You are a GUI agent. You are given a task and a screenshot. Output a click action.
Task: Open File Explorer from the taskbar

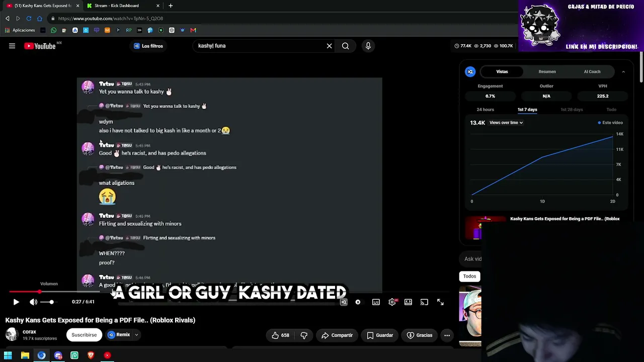pyautogui.click(x=25, y=355)
